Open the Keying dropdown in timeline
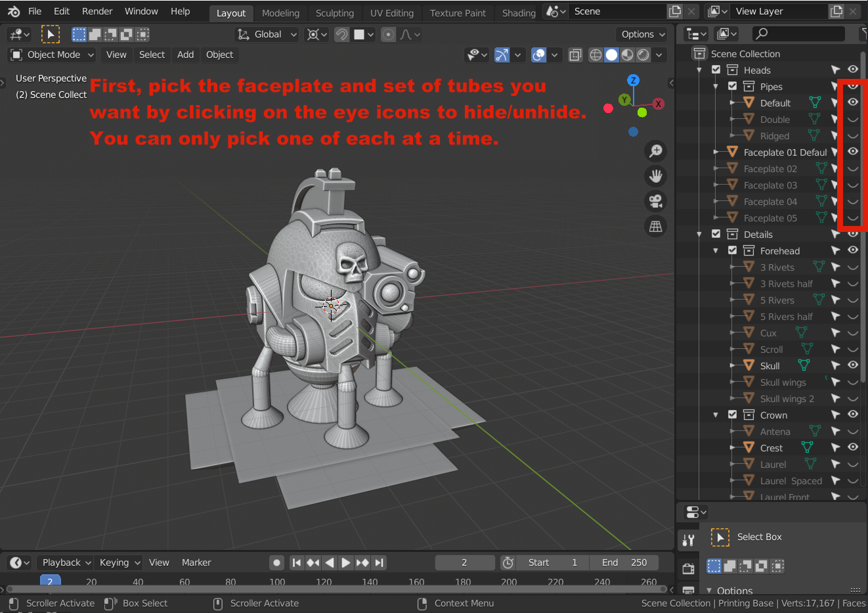The width and height of the screenshot is (868, 613). pyautogui.click(x=118, y=562)
